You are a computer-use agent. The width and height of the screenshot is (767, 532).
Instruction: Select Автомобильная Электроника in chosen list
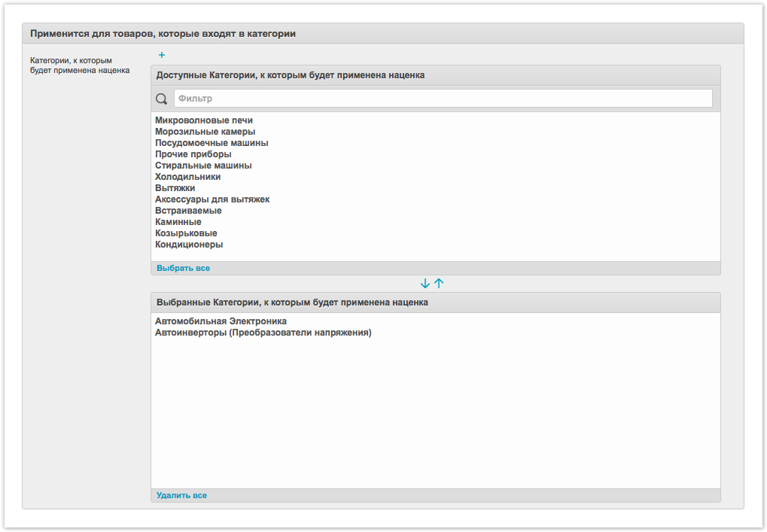tap(221, 321)
